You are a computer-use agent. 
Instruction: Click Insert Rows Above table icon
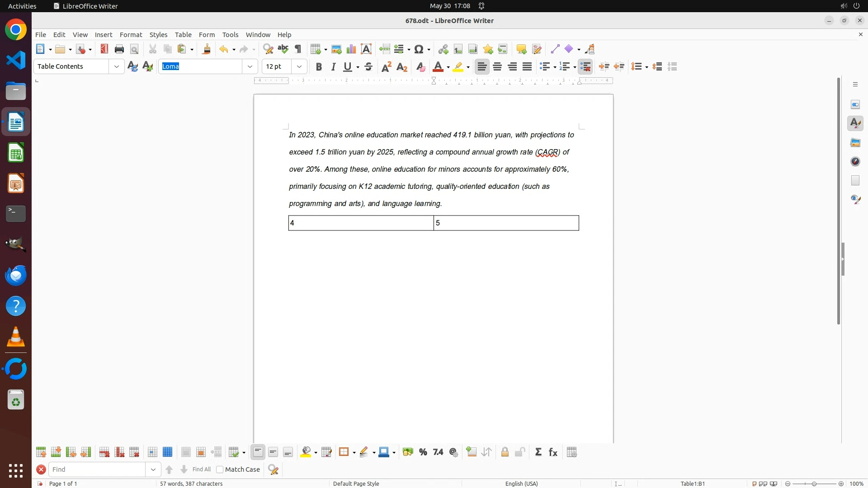coord(41,452)
